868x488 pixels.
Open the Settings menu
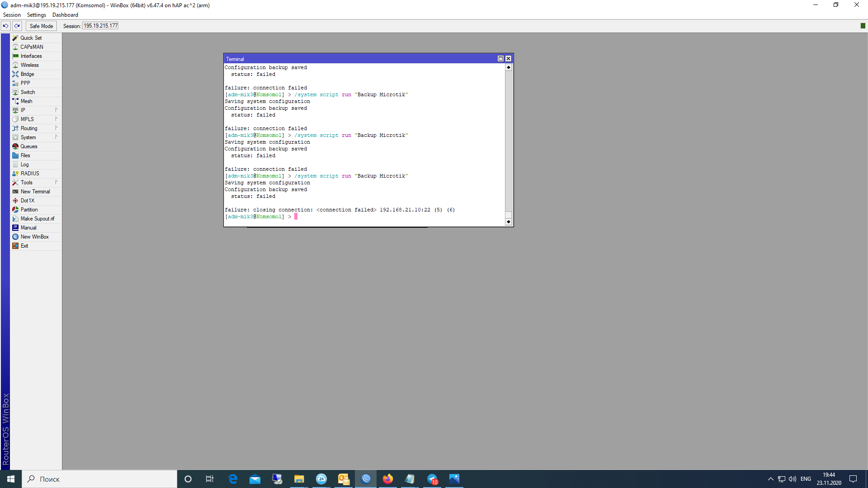point(37,15)
